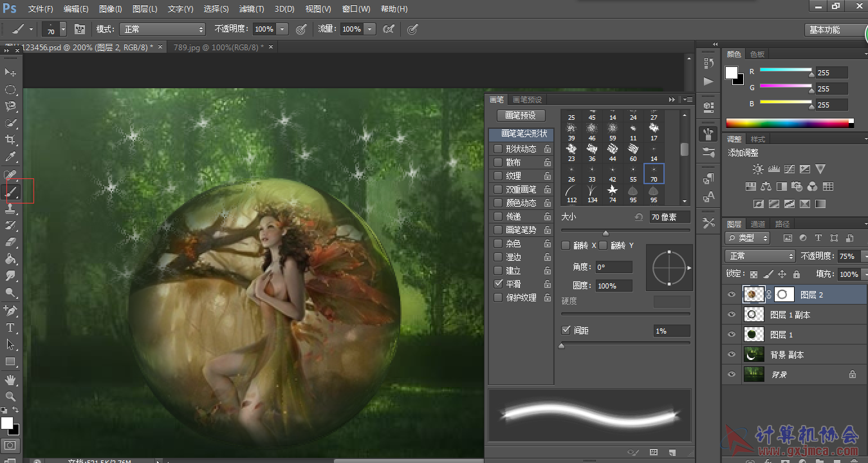868x463 pixels.
Task: Select the Eraser tool
Action: [11, 242]
